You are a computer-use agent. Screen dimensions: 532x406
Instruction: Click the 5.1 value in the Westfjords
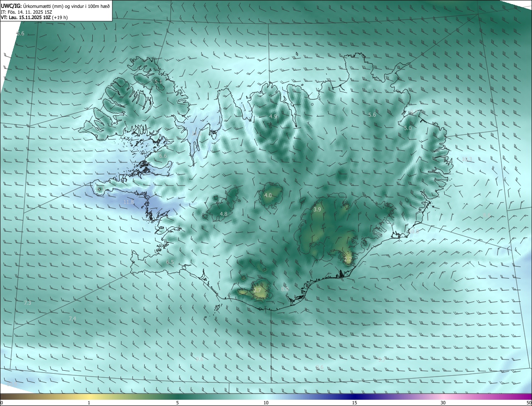coord(158,82)
